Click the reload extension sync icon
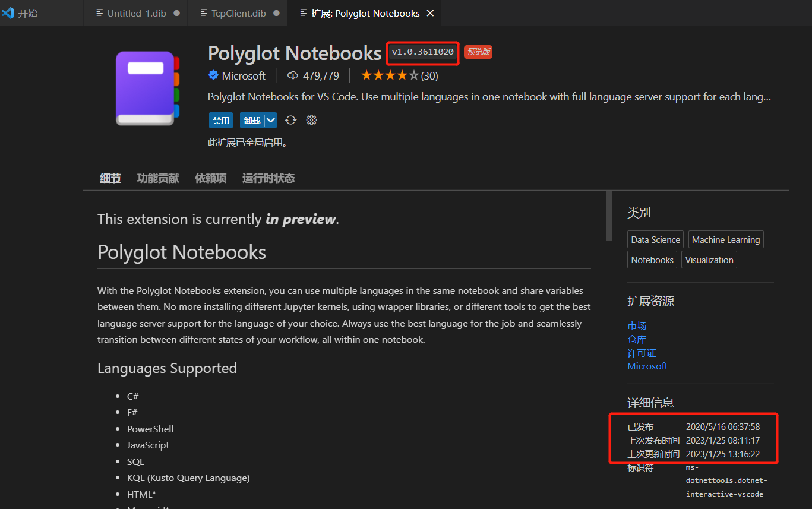Image resolution: width=812 pixels, height=509 pixels. [x=290, y=120]
